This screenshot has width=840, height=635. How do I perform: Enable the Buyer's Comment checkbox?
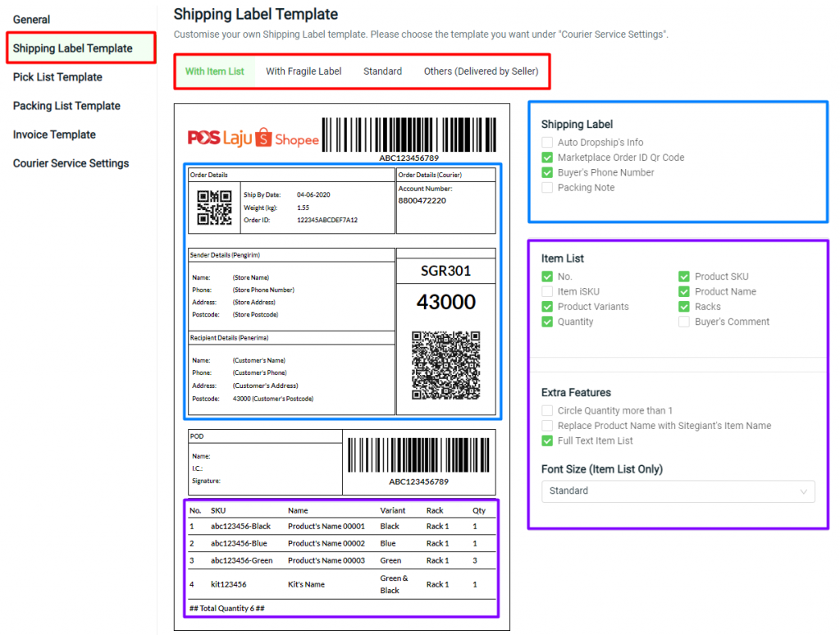tap(683, 322)
